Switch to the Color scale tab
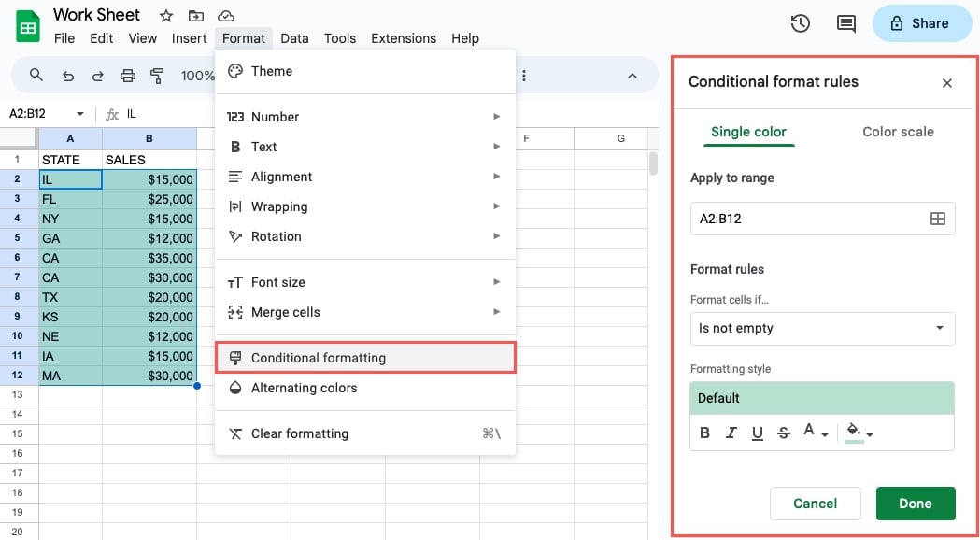 coord(898,132)
